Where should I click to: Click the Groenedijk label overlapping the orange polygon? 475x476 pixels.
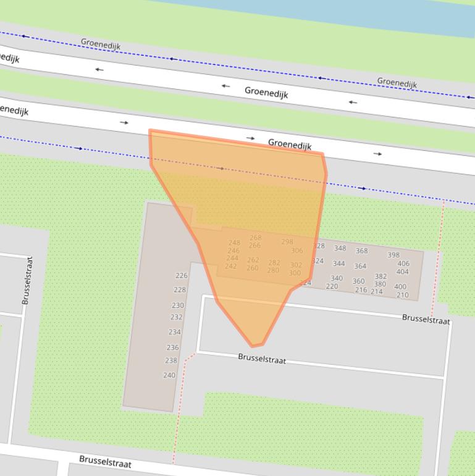(289, 144)
